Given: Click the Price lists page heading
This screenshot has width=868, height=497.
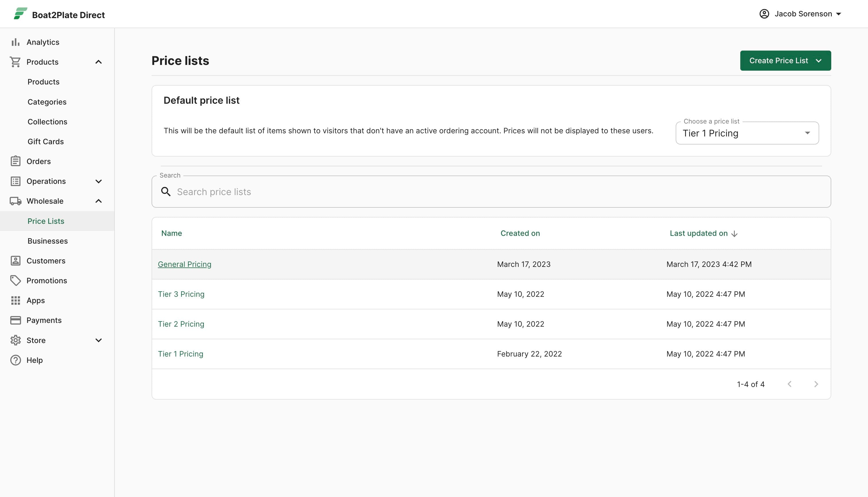Looking at the screenshot, I should tap(180, 61).
